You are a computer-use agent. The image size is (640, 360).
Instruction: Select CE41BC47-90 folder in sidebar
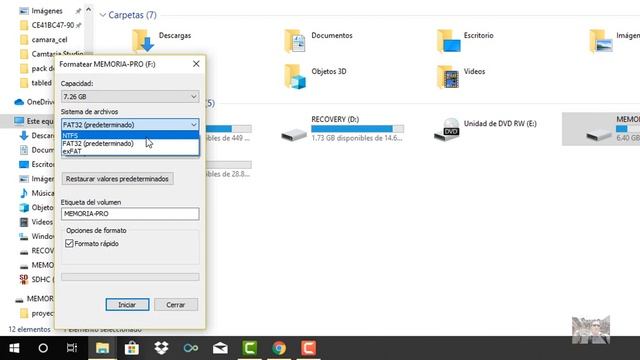[53, 25]
